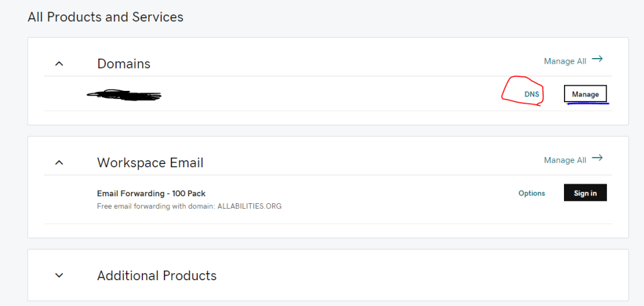The image size is (644, 306).
Task: Click the All Products and Services title
Action: tap(105, 17)
